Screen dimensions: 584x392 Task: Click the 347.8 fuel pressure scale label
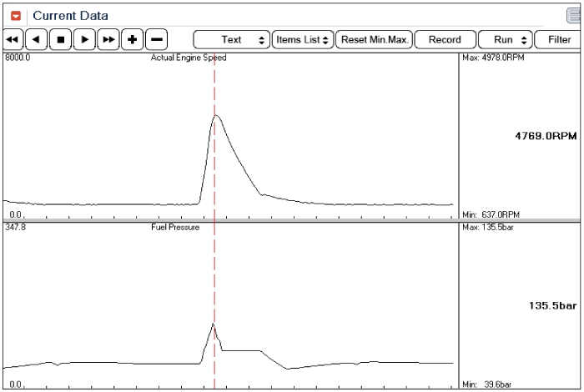click(x=15, y=227)
